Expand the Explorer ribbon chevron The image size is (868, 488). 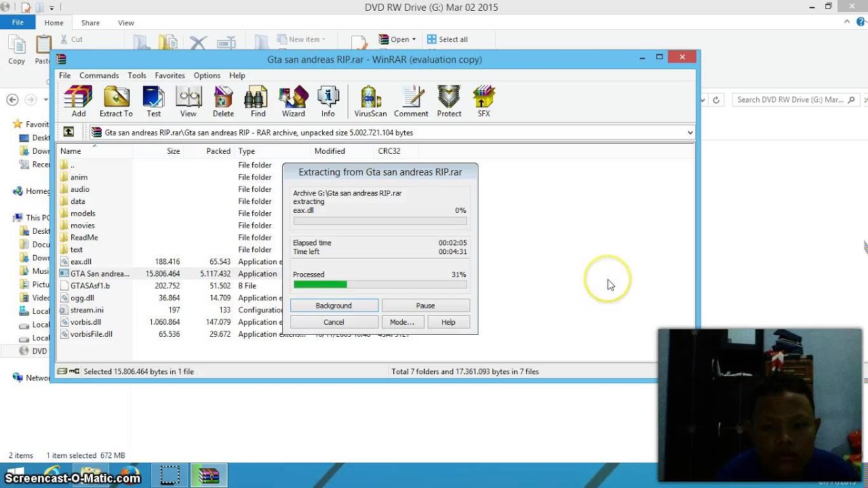click(847, 22)
